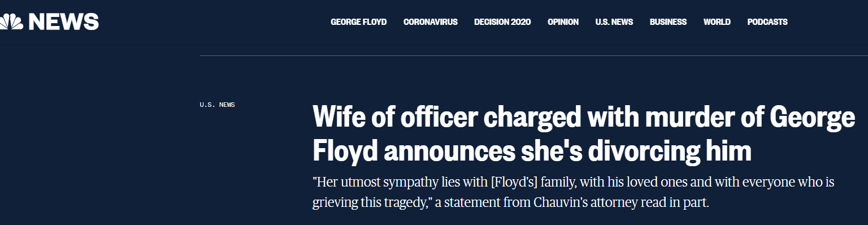Select World in the top navigation
Viewport: 868px width, 225px height.
point(717,22)
